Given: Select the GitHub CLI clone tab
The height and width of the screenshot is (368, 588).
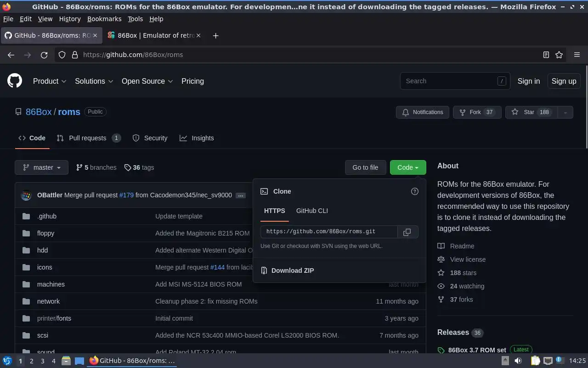Looking at the screenshot, I should pos(312,211).
